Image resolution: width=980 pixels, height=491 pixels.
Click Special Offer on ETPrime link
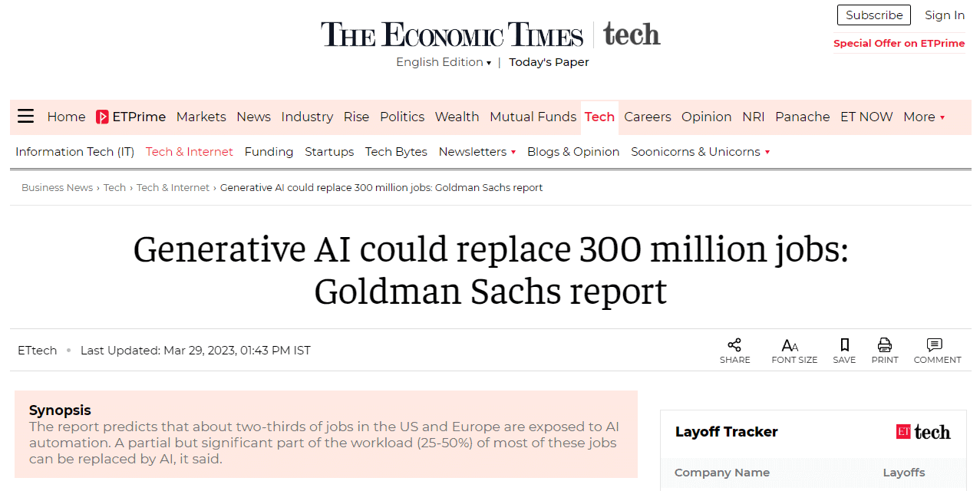(x=899, y=43)
